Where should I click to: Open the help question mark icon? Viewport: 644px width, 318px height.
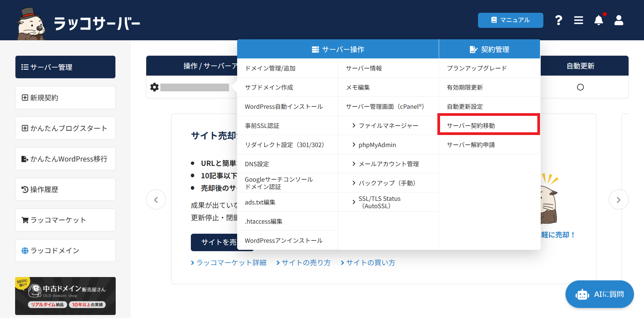(x=558, y=20)
